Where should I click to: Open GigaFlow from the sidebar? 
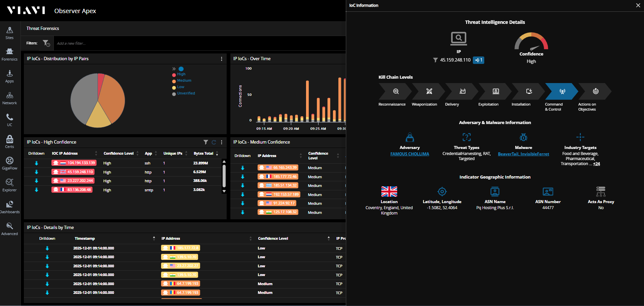click(x=9, y=163)
